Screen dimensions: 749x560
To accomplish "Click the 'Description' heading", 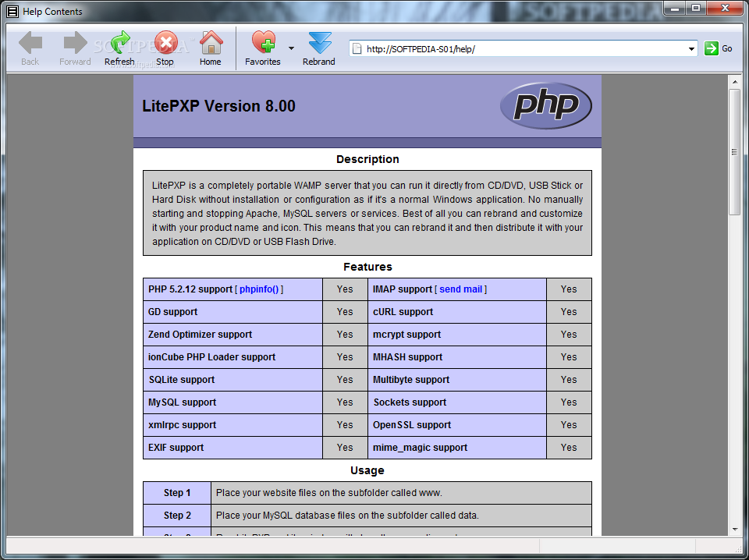I will tap(367, 159).
